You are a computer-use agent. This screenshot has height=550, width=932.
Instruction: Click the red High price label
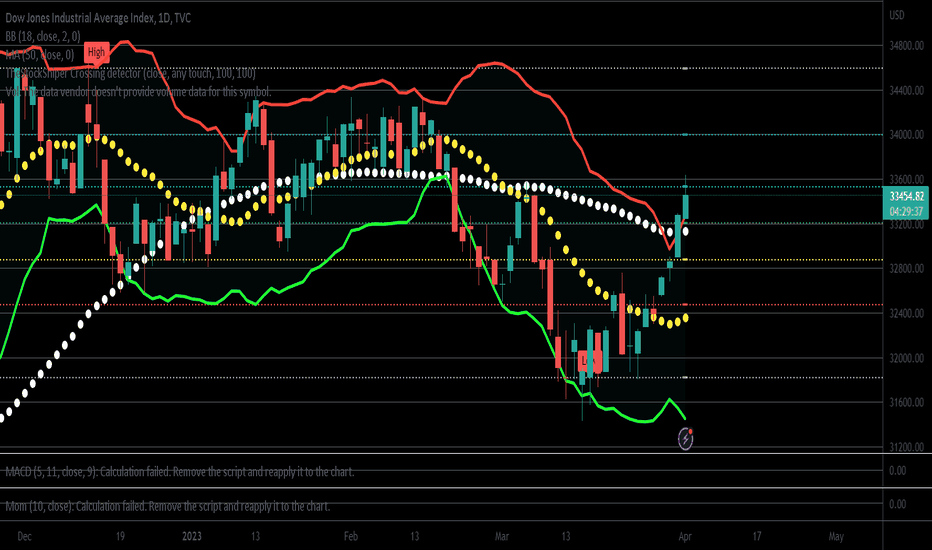click(x=96, y=52)
